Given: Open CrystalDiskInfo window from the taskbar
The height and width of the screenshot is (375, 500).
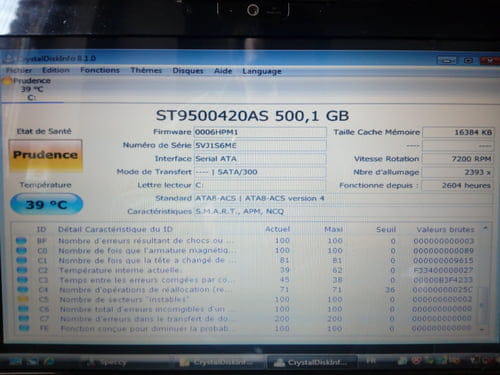Looking at the screenshot, I should pyautogui.click(x=312, y=362).
